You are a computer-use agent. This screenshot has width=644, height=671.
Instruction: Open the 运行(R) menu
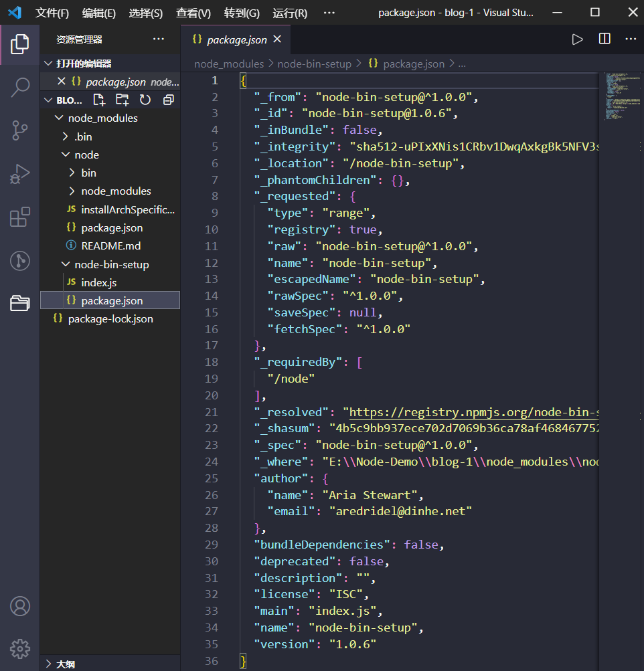(290, 13)
